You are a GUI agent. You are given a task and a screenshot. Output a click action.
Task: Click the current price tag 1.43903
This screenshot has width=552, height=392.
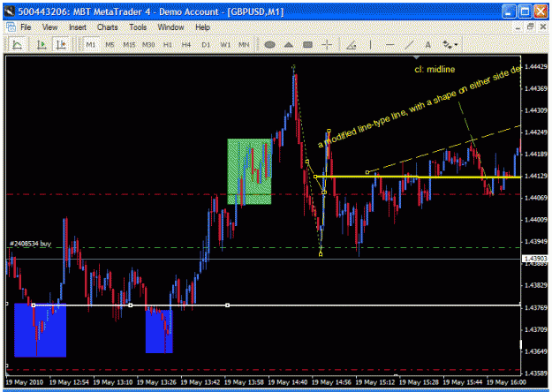pos(535,259)
